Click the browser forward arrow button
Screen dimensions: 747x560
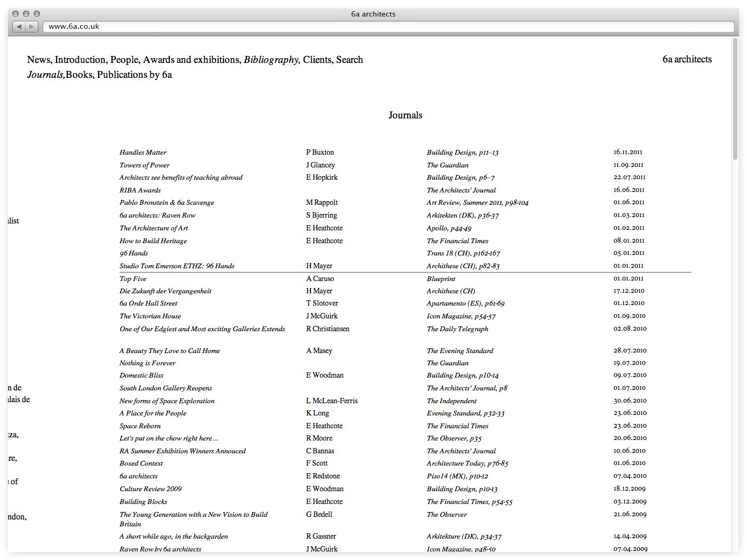(32, 27)
